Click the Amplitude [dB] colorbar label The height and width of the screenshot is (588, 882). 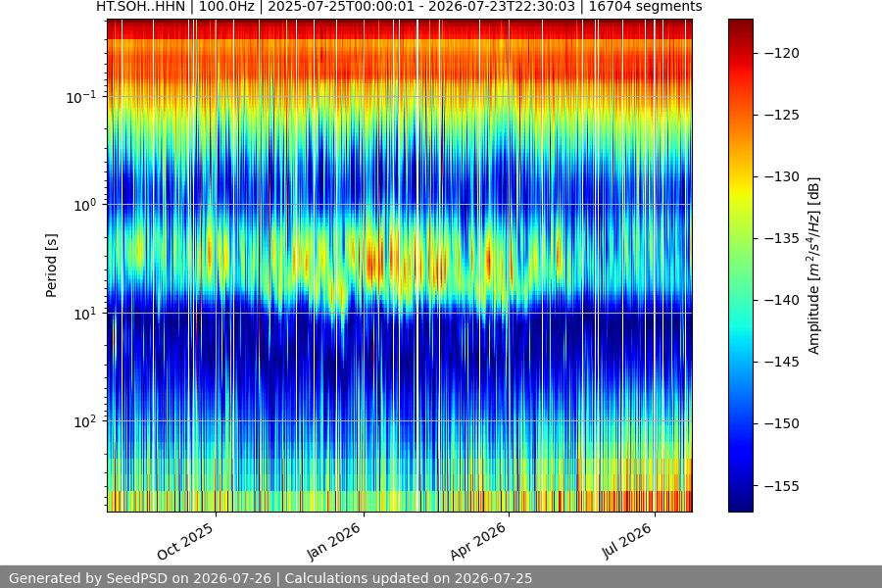click(x=814, y=266)
